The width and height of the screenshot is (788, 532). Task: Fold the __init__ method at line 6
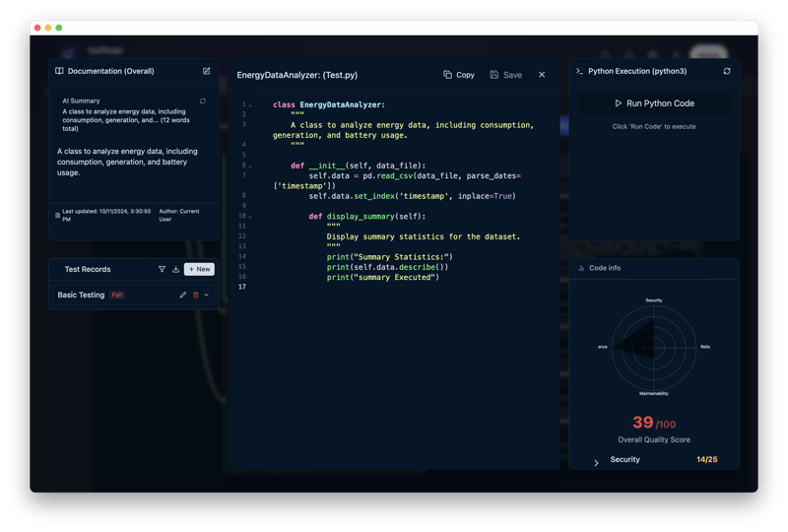(250, 166)
